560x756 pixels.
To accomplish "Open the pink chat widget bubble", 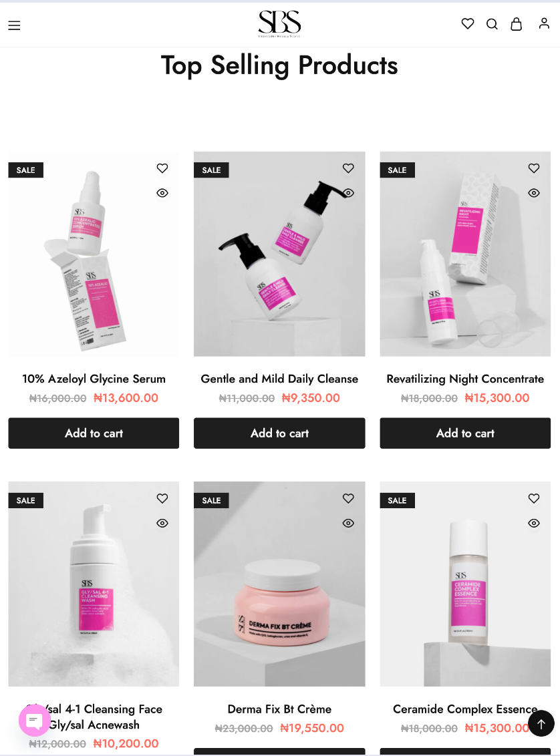I will (34, 721).
